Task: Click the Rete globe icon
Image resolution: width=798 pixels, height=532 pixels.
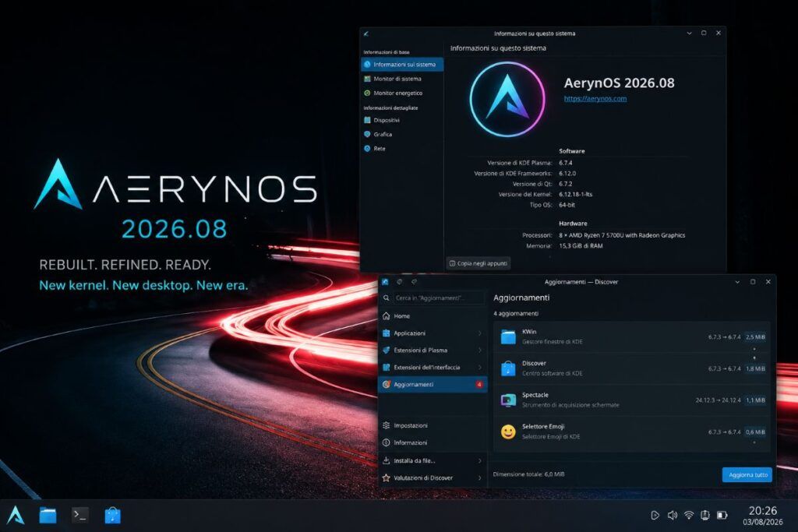Action: [367, 149]
